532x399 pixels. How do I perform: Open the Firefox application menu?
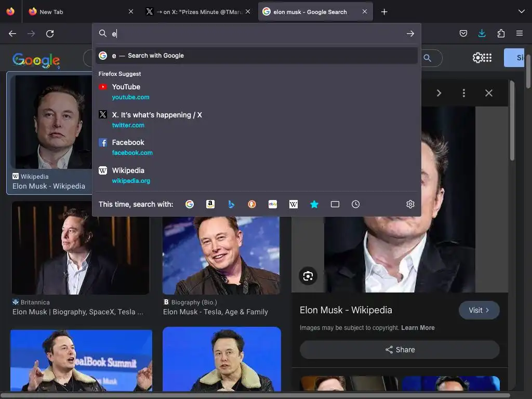pos(520,33)
